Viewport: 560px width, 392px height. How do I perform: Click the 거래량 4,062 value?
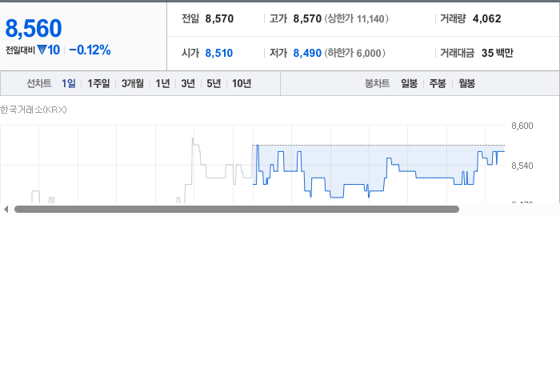(x=486, y=18)
